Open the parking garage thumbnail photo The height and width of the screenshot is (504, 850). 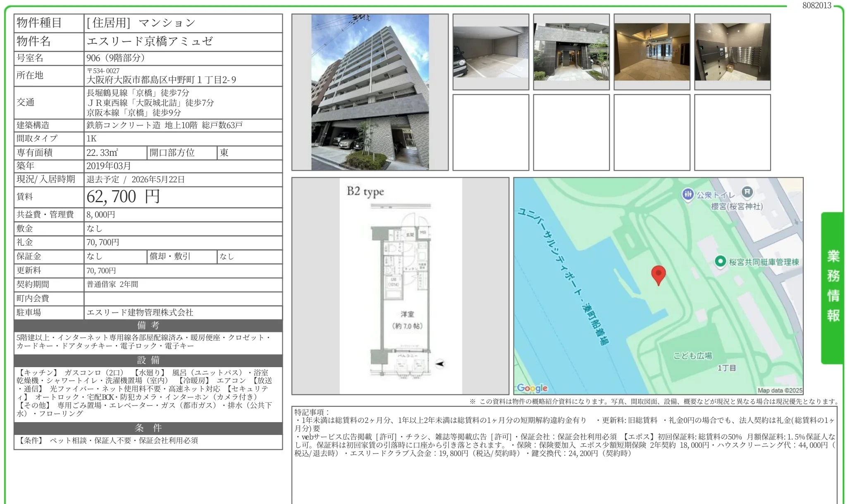coord(491,52)
